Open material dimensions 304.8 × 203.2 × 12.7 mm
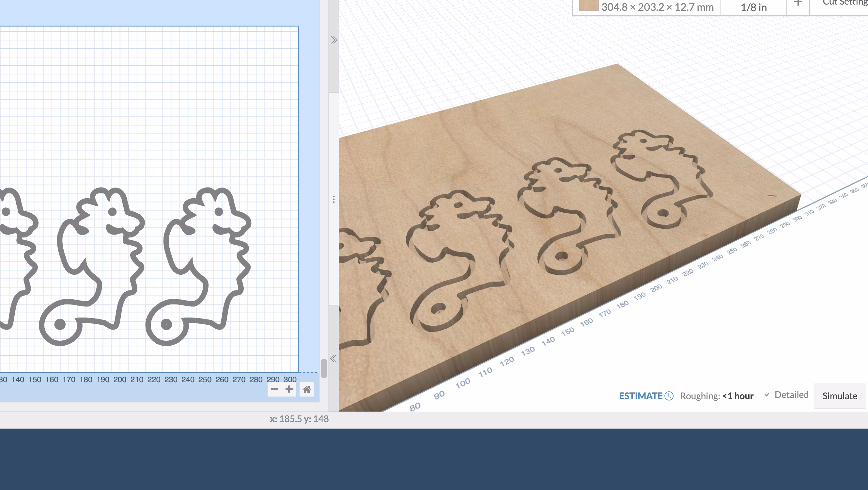 pyautogui.click(x=657, y=7)
